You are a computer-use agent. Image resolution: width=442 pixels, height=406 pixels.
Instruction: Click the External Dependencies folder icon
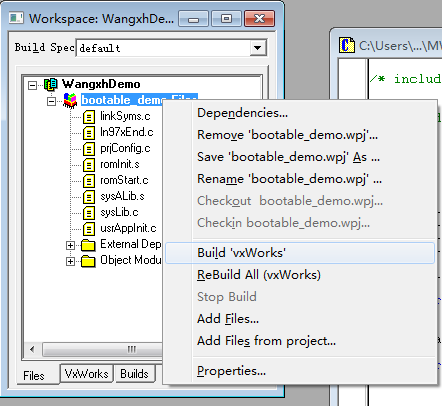pyautogui.click(x=88, y=245)
